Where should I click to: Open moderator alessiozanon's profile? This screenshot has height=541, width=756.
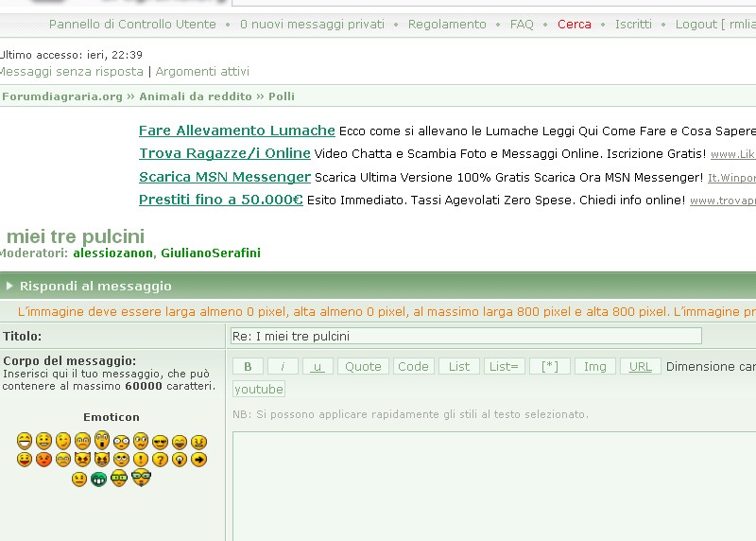[x=112, y=253]
